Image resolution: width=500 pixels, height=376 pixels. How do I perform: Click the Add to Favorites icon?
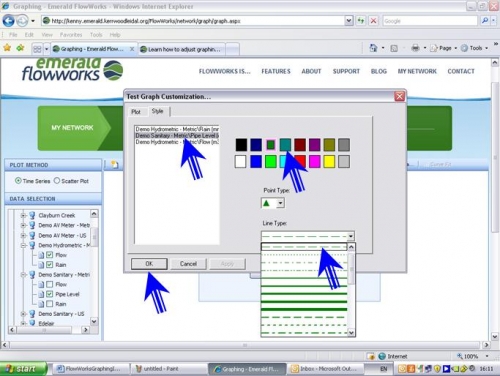20,48
